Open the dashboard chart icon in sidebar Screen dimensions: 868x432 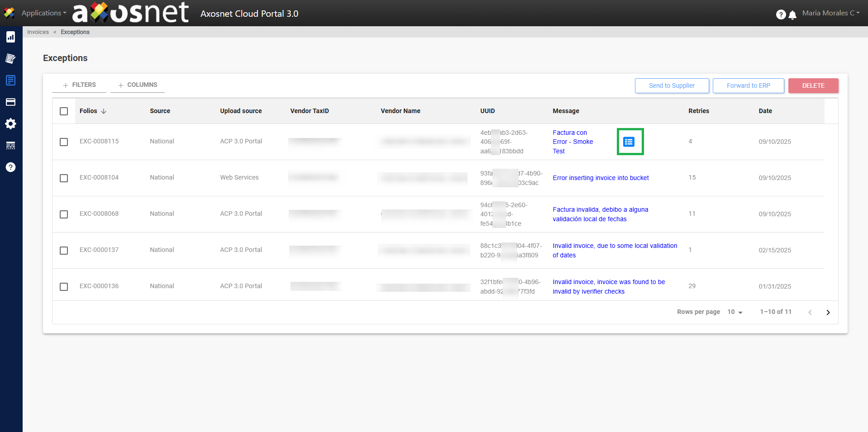pos(11,37)
